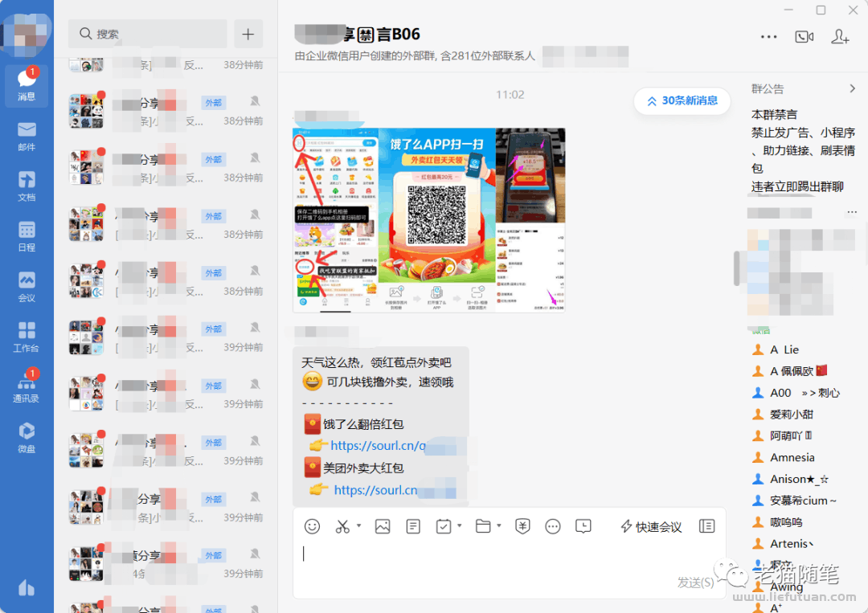Expand the 群公告 announcement arrow
The height and width of the screenshot is (613, 868).
pos(853,88)
